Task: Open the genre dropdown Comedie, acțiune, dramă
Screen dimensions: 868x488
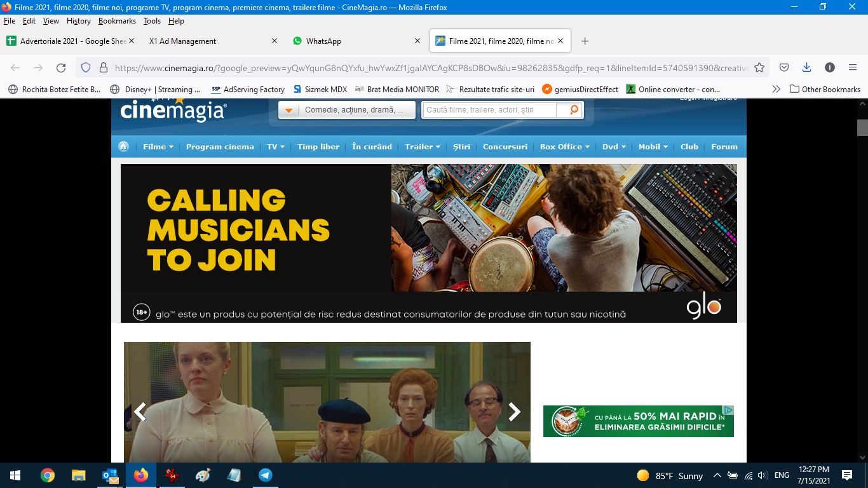Action: coord(347,110)
